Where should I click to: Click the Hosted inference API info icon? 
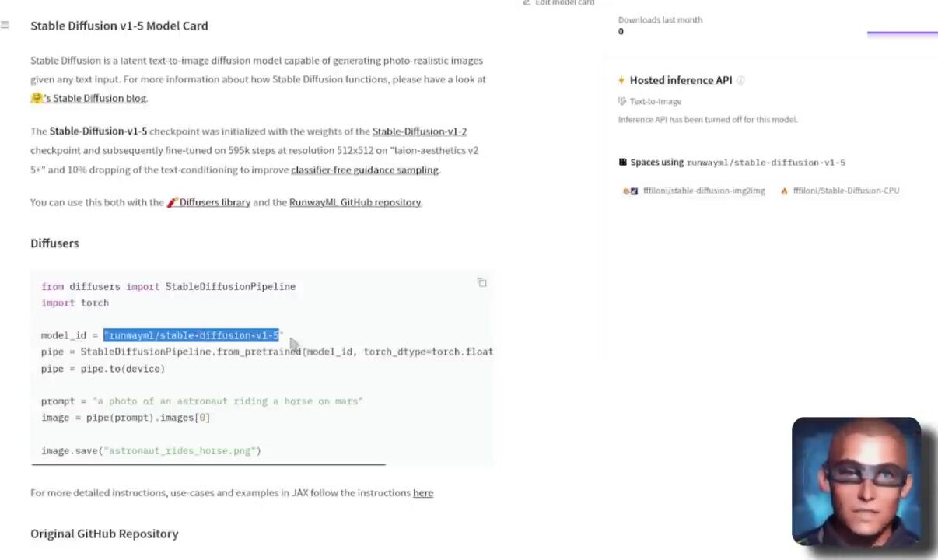pos(740,80)
